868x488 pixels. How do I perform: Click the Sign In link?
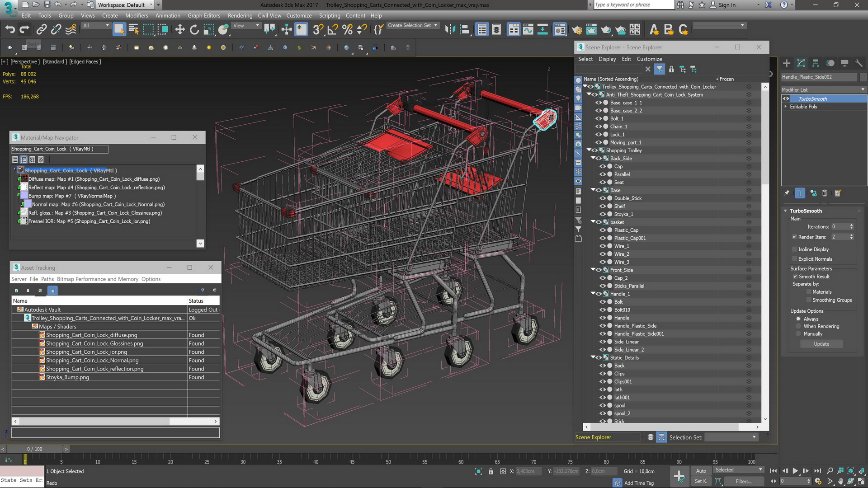pos(727,5)
